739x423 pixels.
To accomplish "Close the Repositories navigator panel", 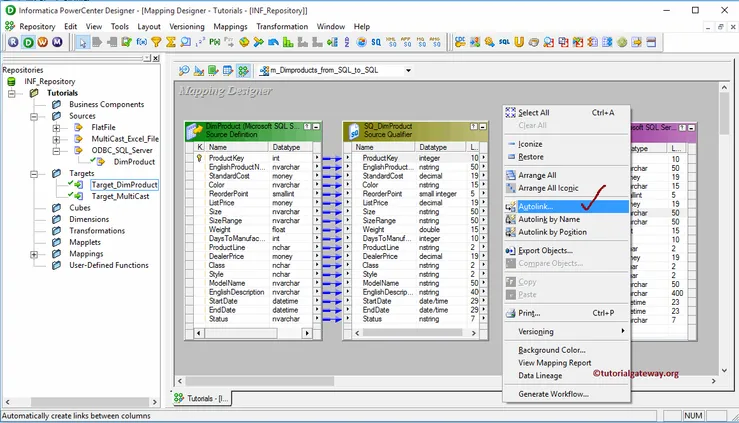I will pyautogui.click(x=156, y=58).
